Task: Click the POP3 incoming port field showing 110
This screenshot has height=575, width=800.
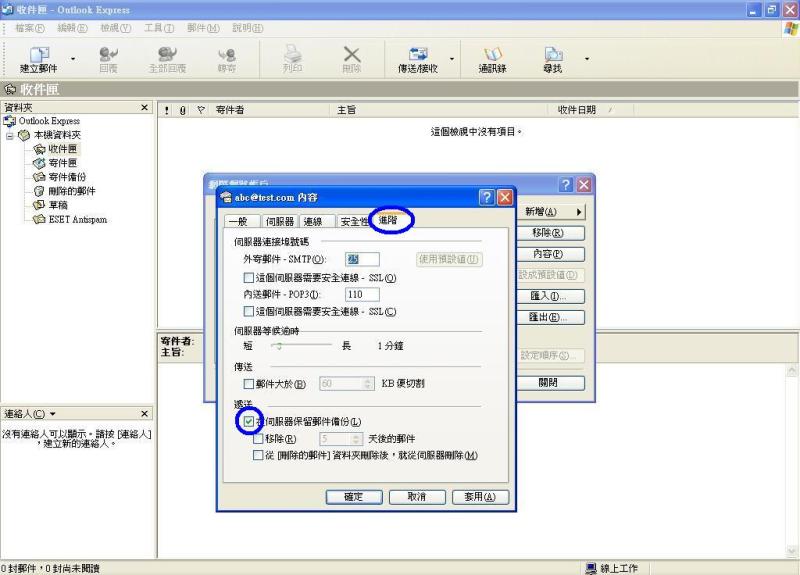Action: 362,294
